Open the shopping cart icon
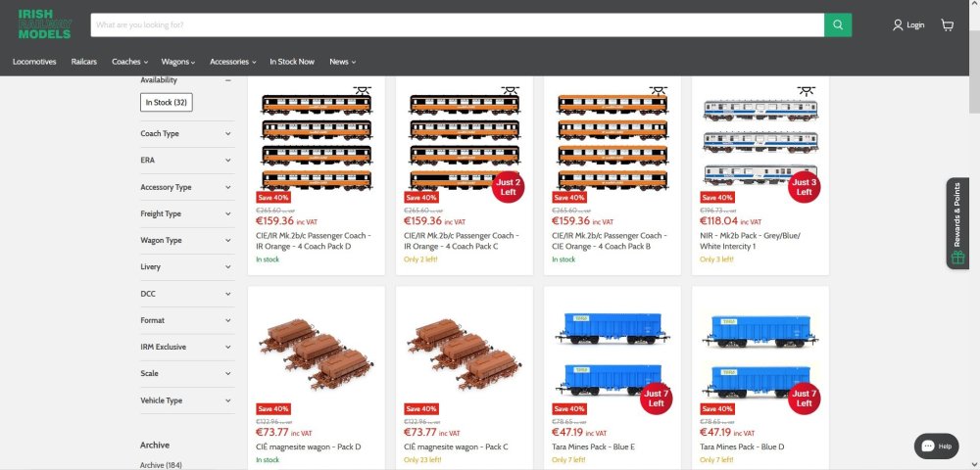 tap(948, 24)
